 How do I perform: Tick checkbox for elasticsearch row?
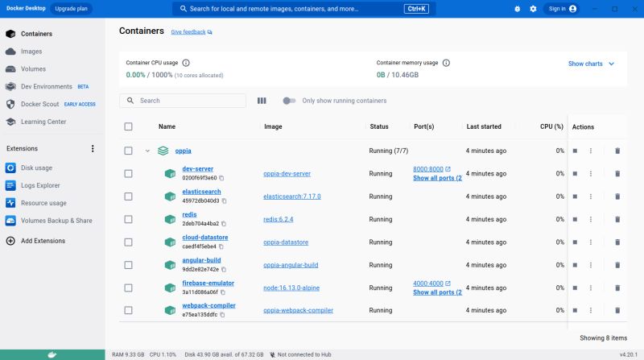click(x=129, y=197)
